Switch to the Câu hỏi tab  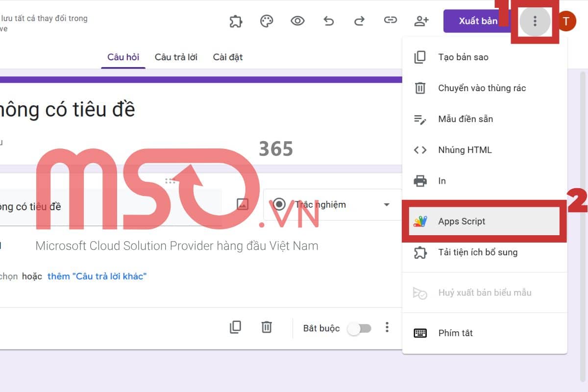coord(123,57)
